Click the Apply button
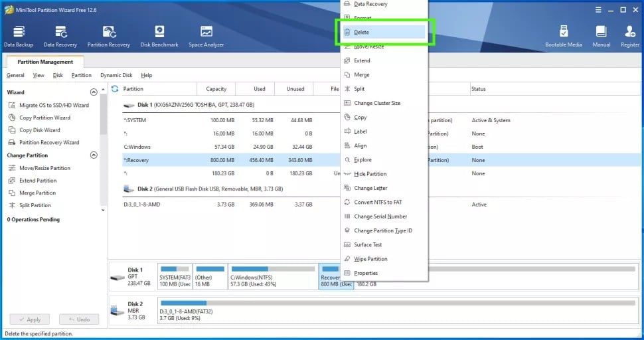This screenshot has width=644, height=340. pyautogui.click(x=30, y=319)
